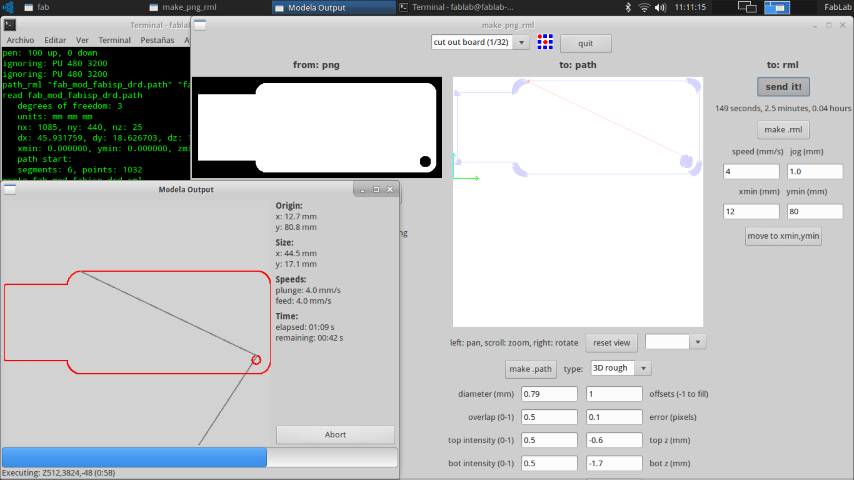Viewport: 854px width, 480px height.
Task: Click the from: png board image preview
Action: coord(317,127)
